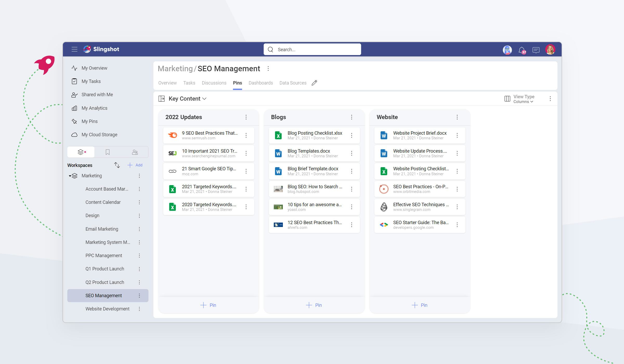Collapse the Marketing workspace tree

pyautogui.click(x=70, y=176)
